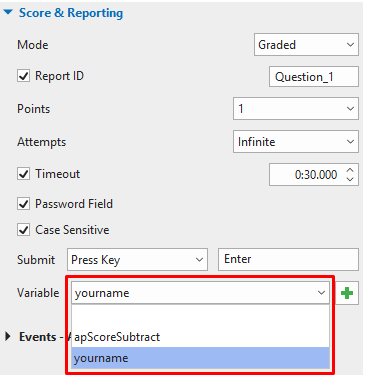This screenshot has width=366, height=378.
Task: Select the blank entry in variable list
Action: tap(201, 316)
